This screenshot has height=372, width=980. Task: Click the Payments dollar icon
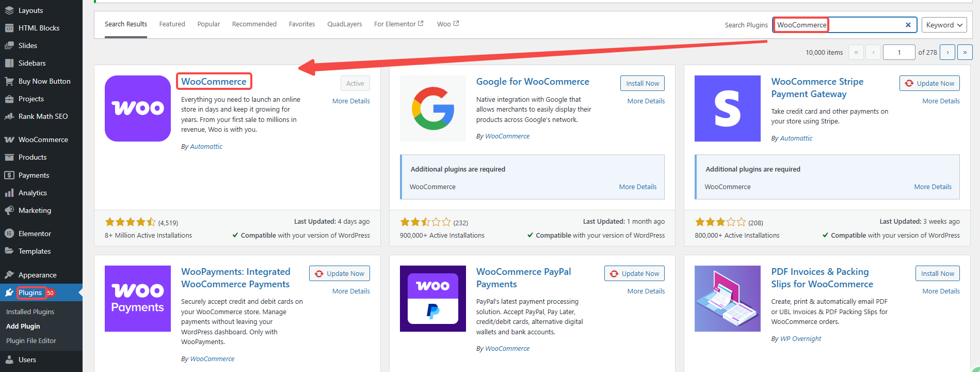pos(9,175)
